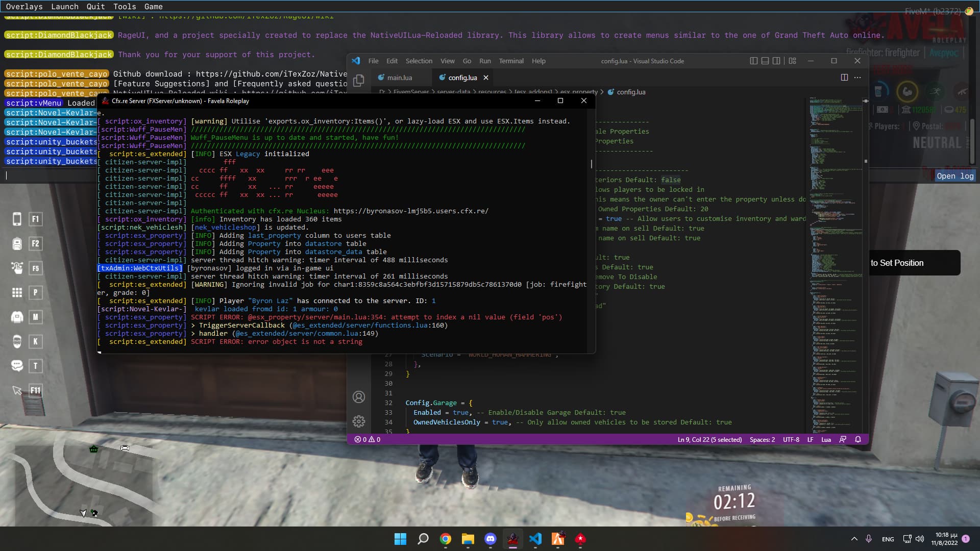Open Overlays menu in FiveM top bar
Screen dimensions: 980x551
24,7
